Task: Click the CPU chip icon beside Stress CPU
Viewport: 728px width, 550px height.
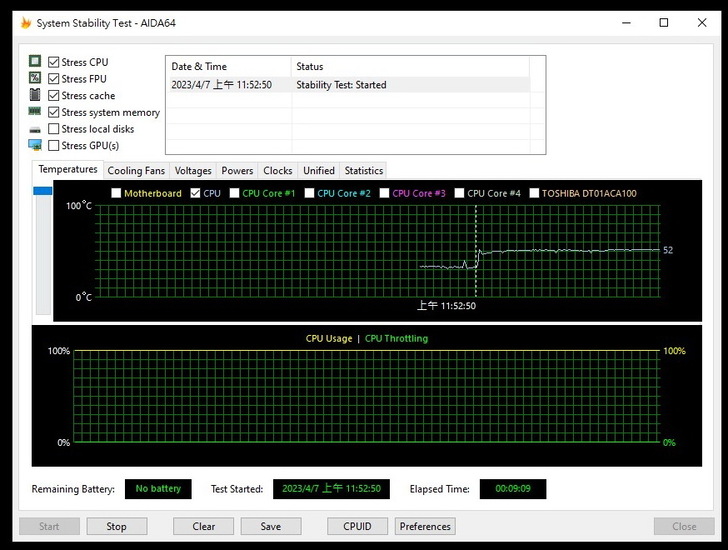Action: tap(35, 62)
